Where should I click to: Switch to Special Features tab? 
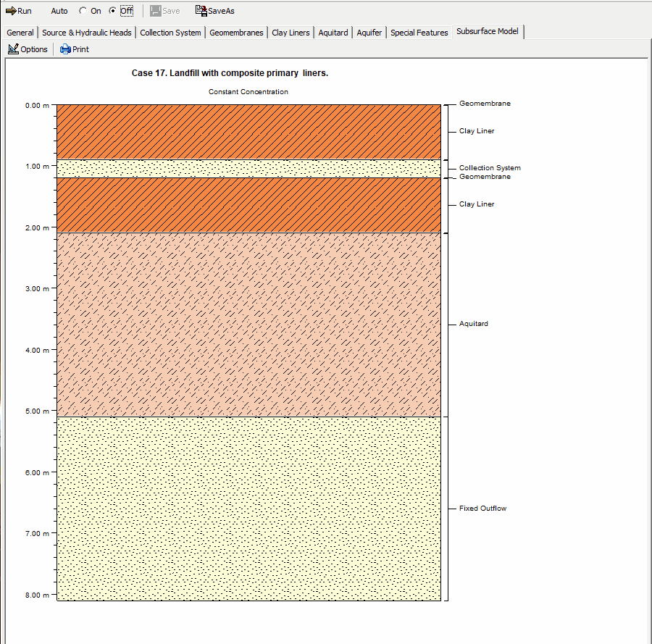coord(419,33)
